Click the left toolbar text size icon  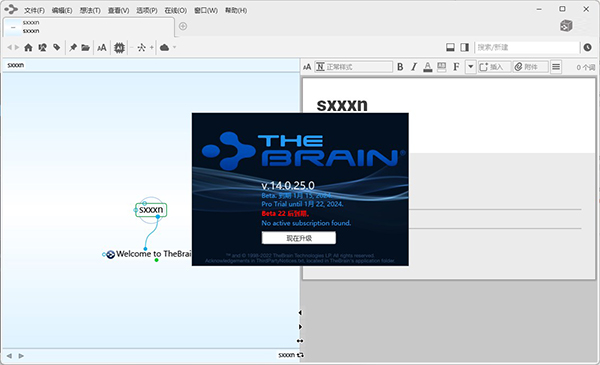tap(102, 47)
